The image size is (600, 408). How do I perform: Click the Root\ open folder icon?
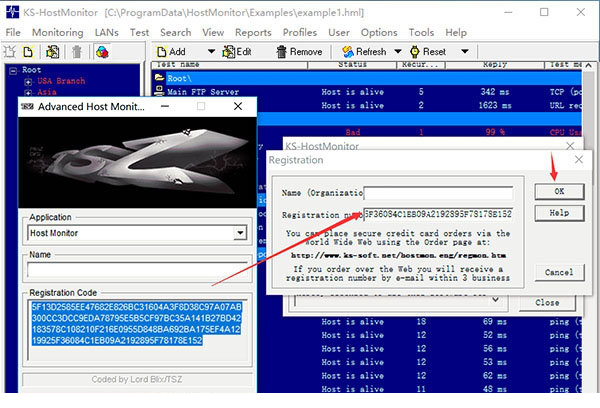(x=159, y=78)
